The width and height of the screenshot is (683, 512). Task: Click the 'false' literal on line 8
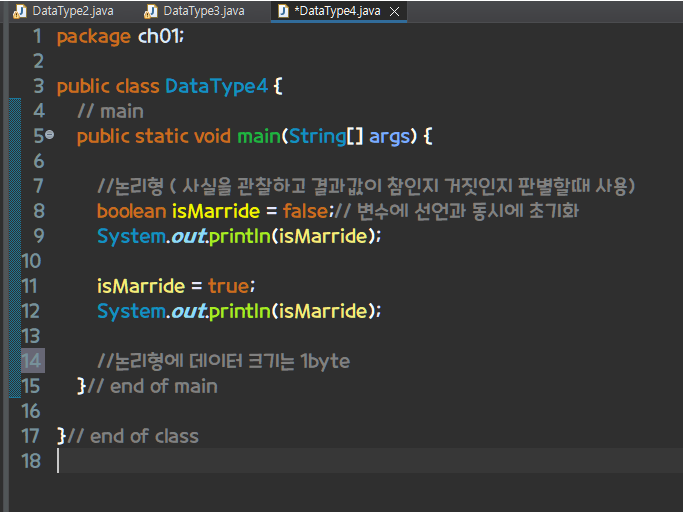pos(305,211)
